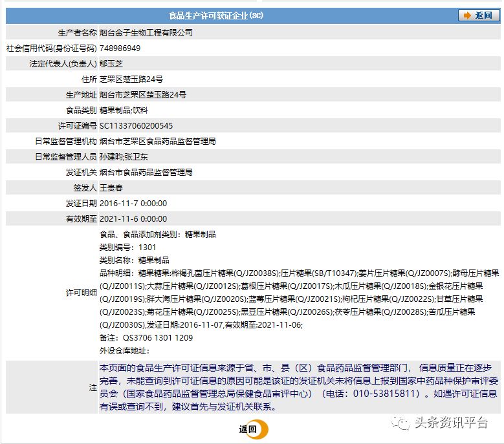Select supervisors 孙建昀;张卫东
Viewport: 504px width, 444px height.
tap(124, 156)
